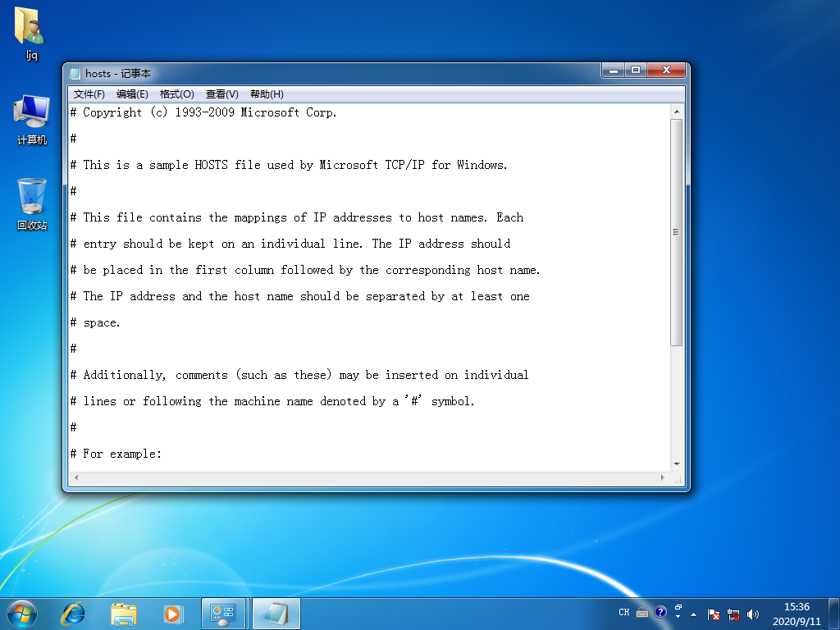The height and width of the screenshot is (630, 840).
Task: Open the 文件(F) menu
Action: coord(89,94)
